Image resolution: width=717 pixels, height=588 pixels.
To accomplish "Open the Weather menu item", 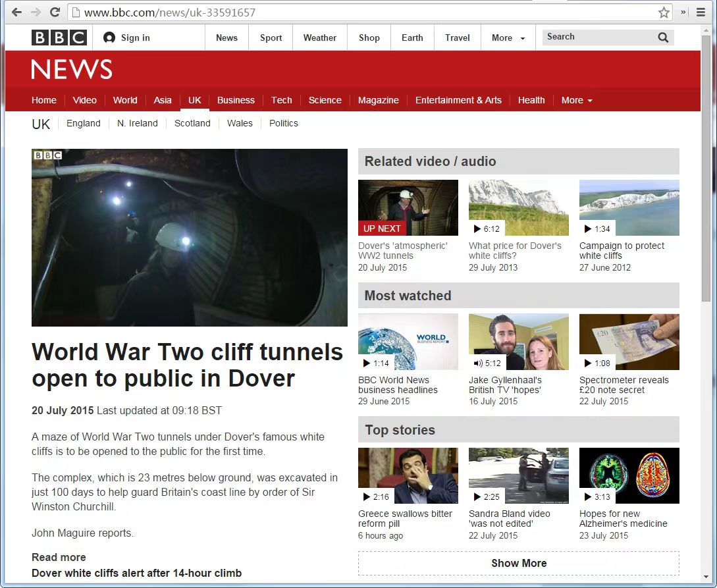I will pos(319,38).
